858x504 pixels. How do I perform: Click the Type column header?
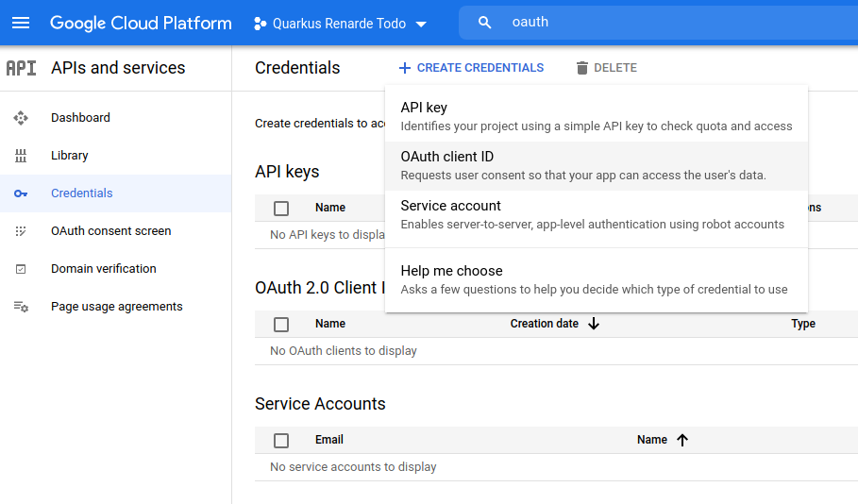coord(803,324)
